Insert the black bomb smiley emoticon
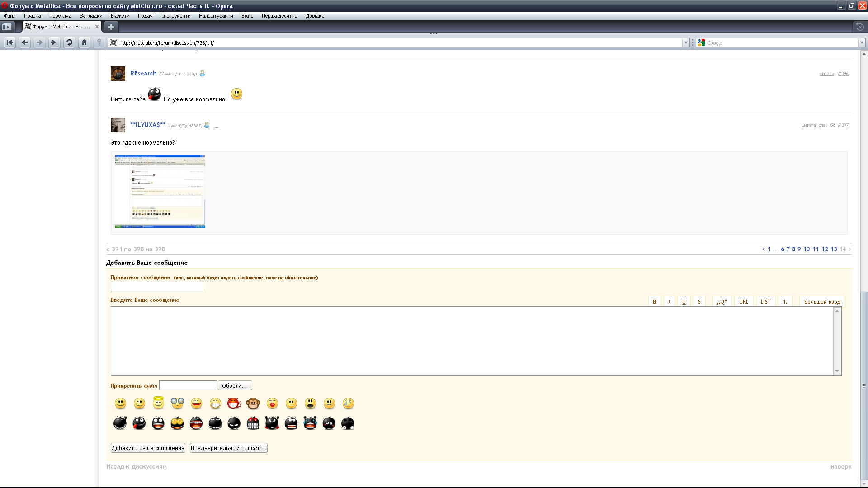 tap(120, 423)
